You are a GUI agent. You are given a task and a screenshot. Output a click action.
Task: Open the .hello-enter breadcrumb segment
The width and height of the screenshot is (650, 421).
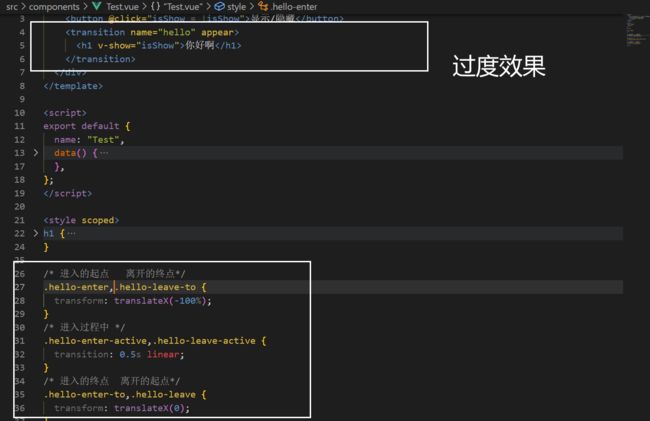point(294,7)
